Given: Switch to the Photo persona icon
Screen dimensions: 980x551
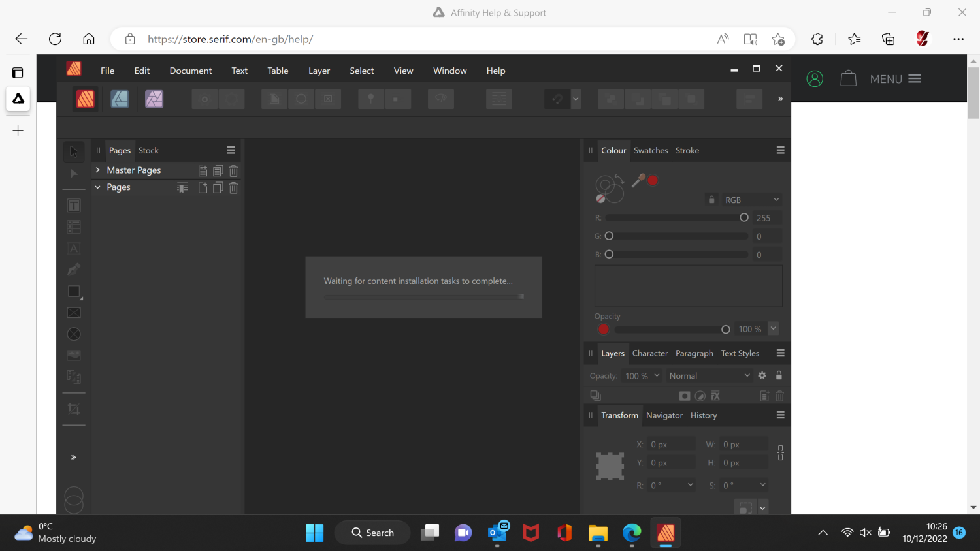Looking at the screenshot, I should (x=154, y=99).
